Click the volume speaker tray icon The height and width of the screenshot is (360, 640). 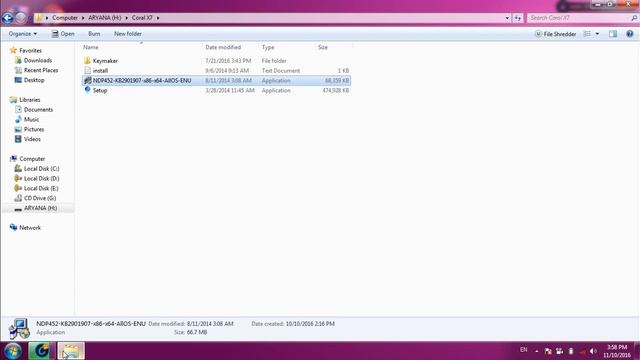(593, 351)
